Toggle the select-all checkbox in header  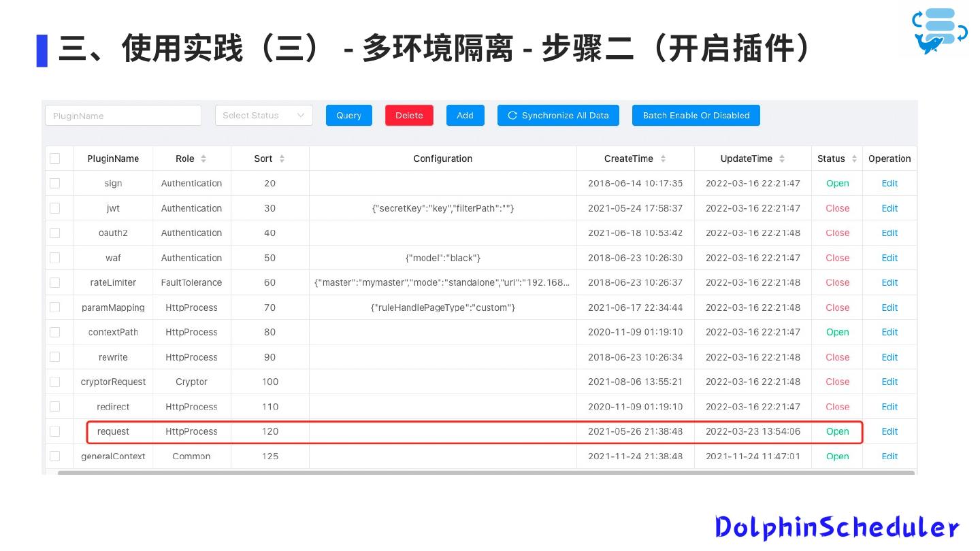tap(55, 158)
